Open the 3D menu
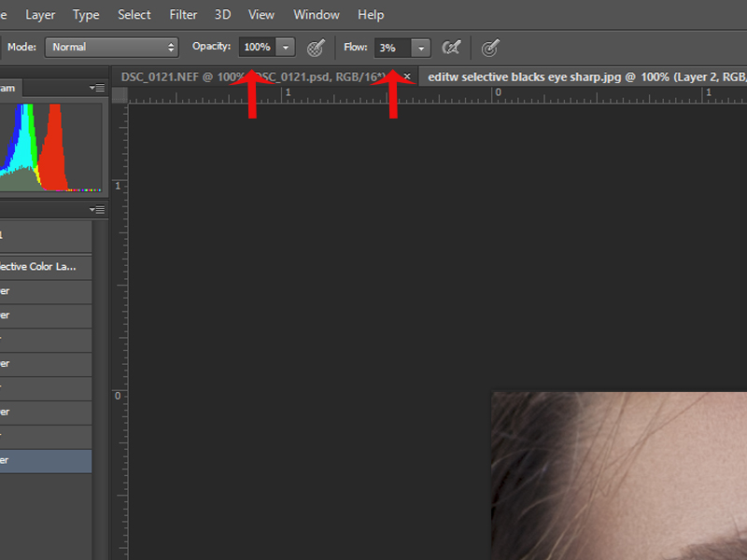The width and height of the screenshot is (747, 560). point(222,15)
